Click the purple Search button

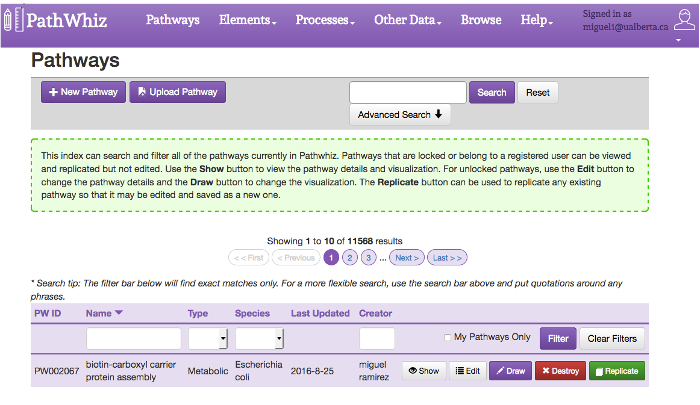[492, 92]
